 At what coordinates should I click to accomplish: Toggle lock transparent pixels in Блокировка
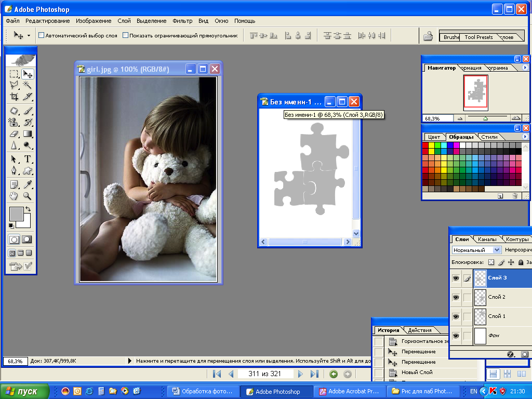tap(491, 262)
